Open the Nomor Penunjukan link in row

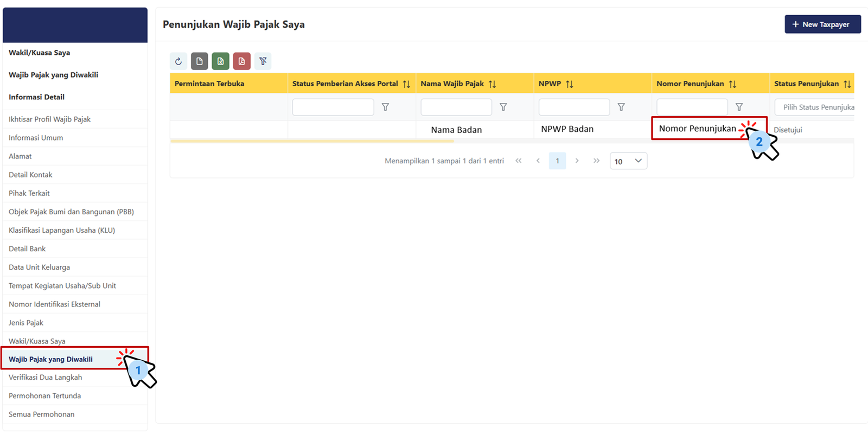(x=697, y=129)
